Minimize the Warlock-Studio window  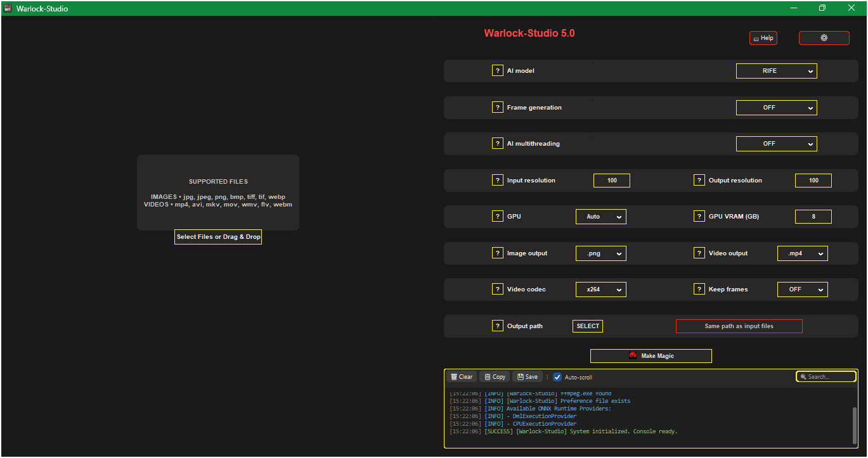(x=794, y=8)
